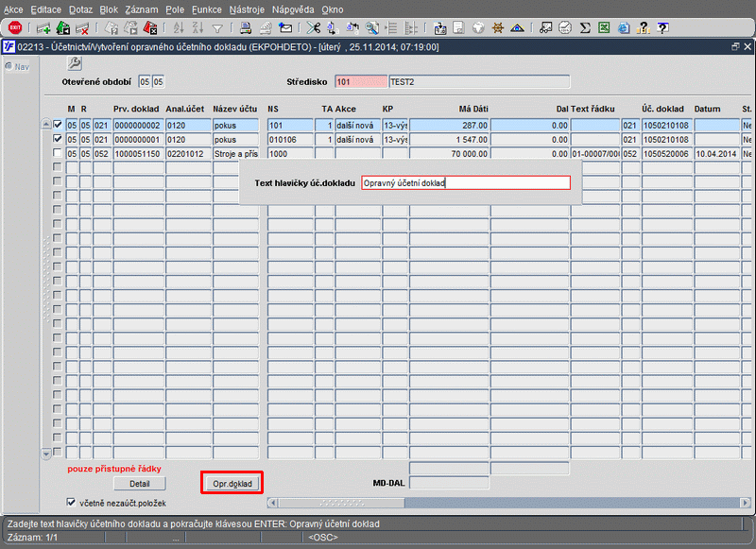The width and height of the screenshot is (756, 549).
Task: Click horizontal scrollbar right arrow
Action: pyautogui.click(x=746, y=503)
